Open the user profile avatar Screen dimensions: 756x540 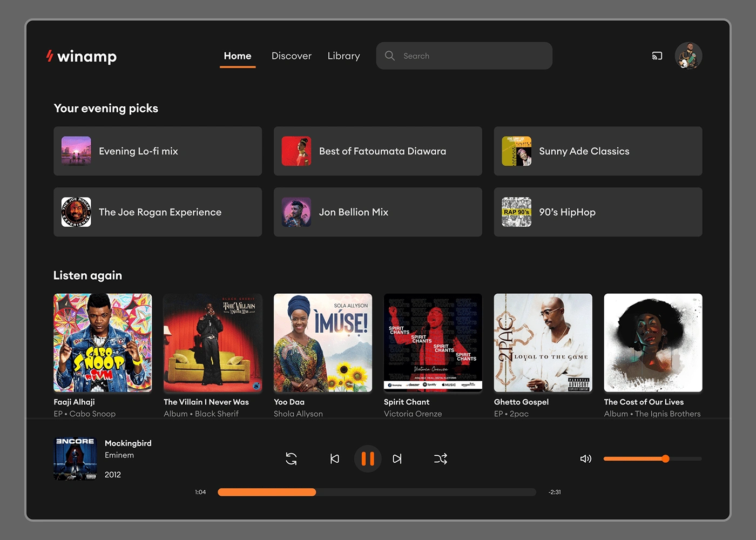click(x=688, y=56)
